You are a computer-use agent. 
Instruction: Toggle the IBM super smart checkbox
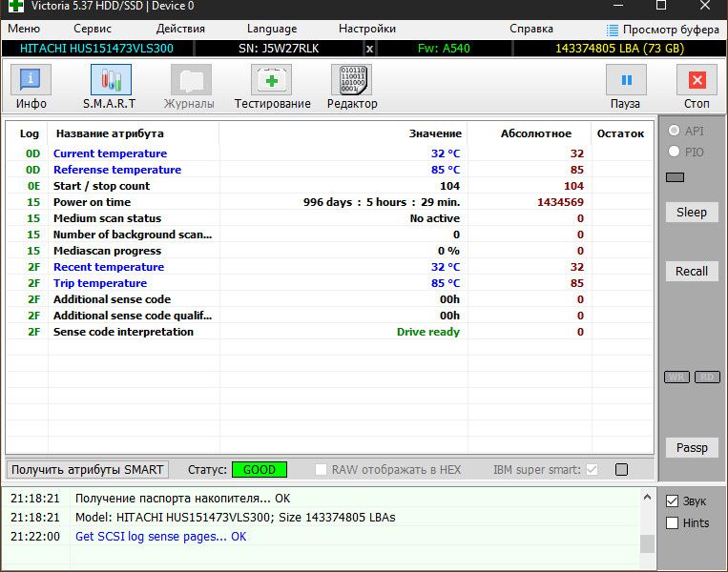pyautogui.click(x=592, y=469)
